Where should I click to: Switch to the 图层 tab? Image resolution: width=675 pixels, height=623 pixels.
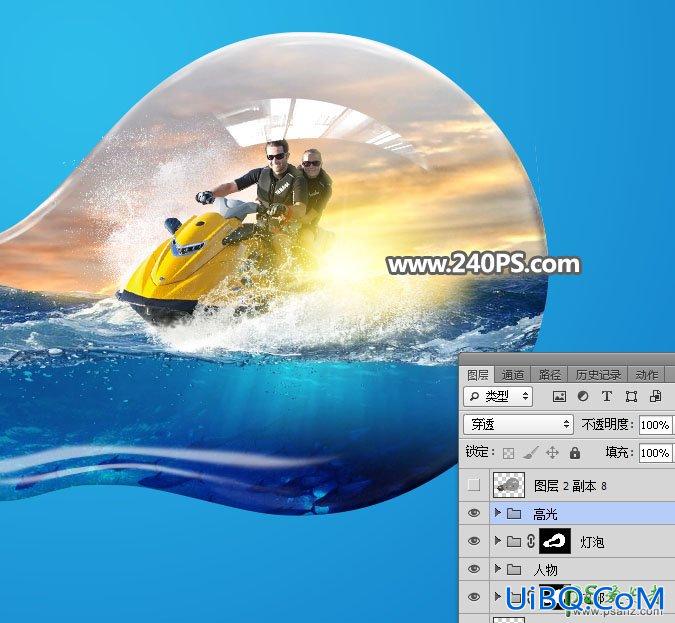pos(477,375)
